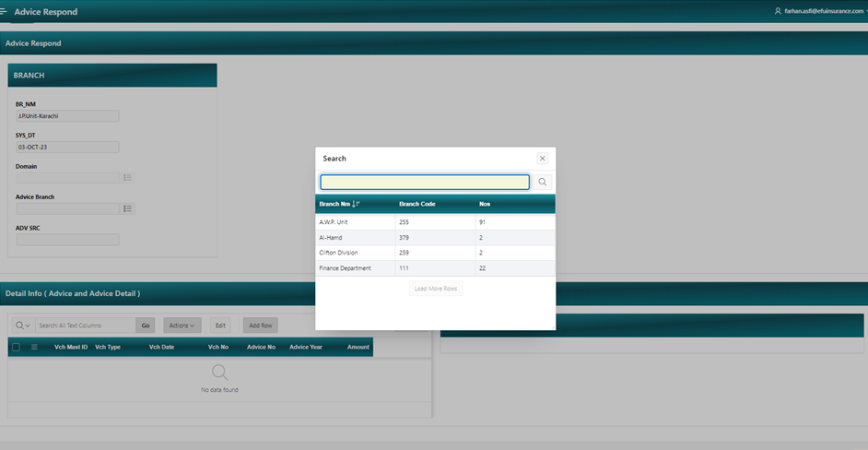Click the Edit button
Viewport: 868px width, 450px height.
tap(220, 326)
